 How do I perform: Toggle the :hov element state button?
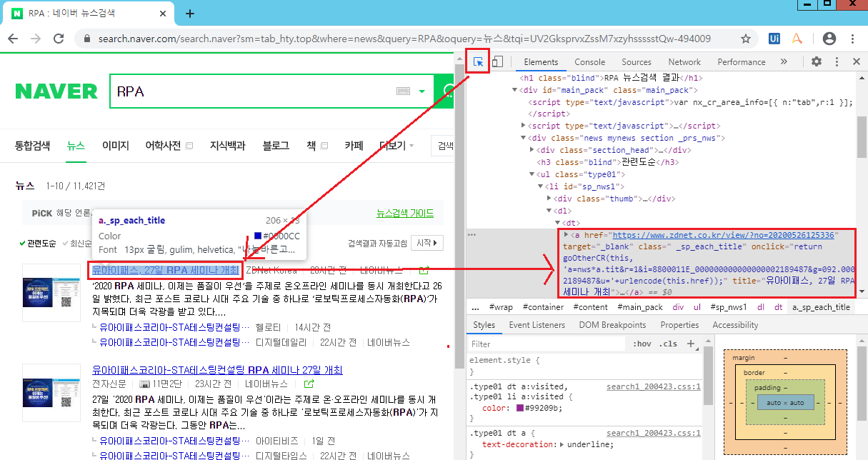click(642, 344)
